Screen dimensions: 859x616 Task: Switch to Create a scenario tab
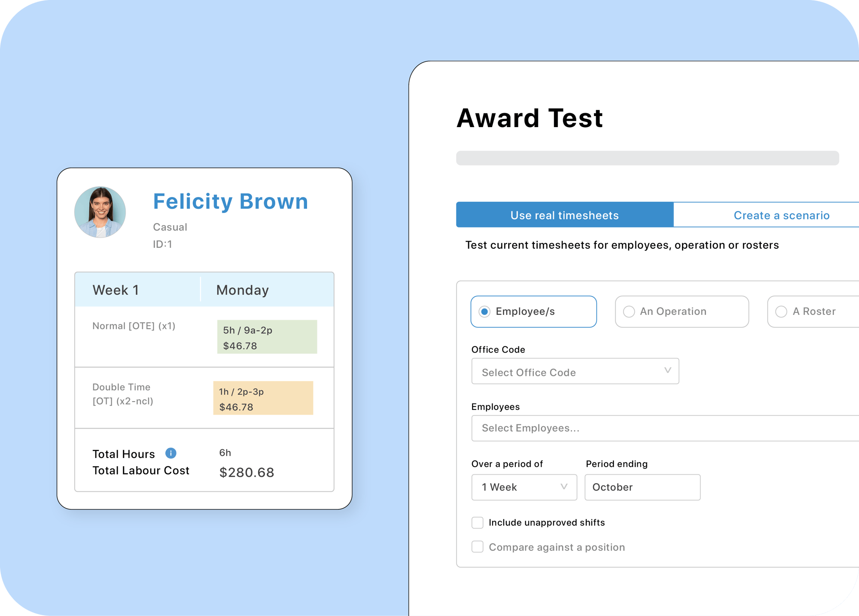tap(766, 215)
